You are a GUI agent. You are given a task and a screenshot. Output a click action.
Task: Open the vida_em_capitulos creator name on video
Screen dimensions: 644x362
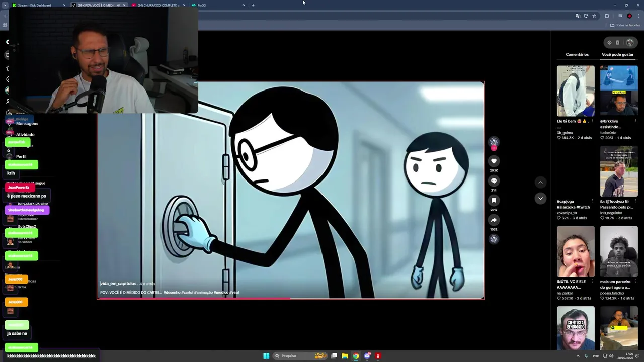pos(118,284)
